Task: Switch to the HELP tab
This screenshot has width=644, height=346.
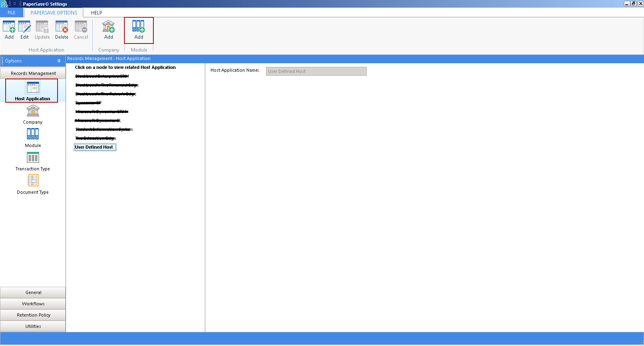Action: 97,12
